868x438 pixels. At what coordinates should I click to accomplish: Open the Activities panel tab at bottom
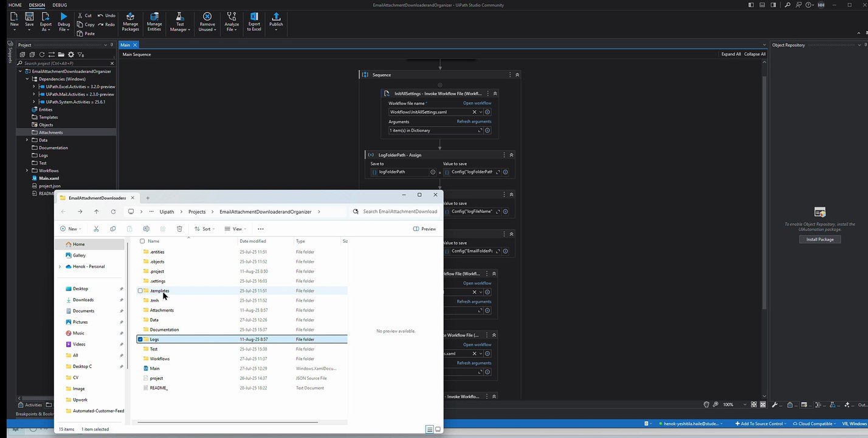coord(30,405)
